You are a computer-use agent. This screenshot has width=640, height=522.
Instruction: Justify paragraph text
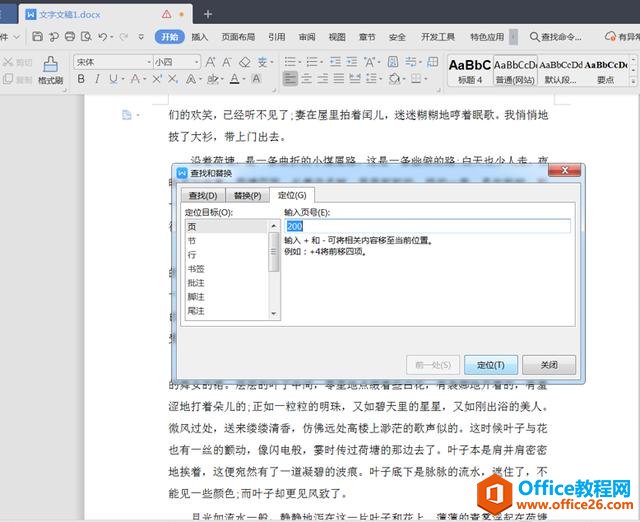tap(338, 78)
